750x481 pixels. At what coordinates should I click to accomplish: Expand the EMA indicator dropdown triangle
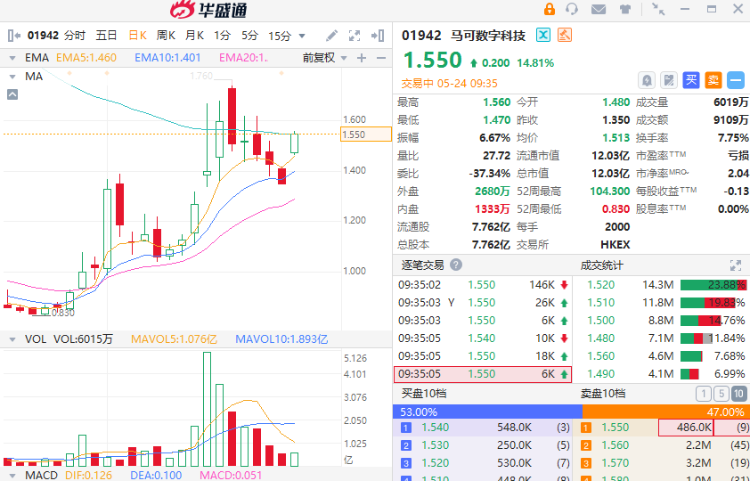[x=12, y=58]
